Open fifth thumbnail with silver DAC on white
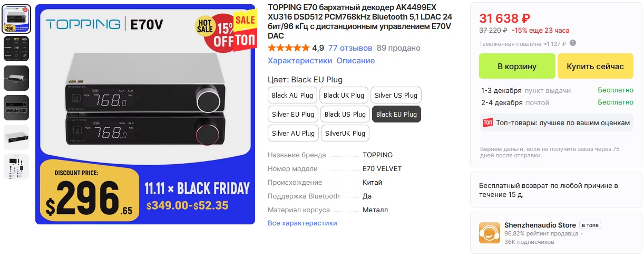 point(16,137)
